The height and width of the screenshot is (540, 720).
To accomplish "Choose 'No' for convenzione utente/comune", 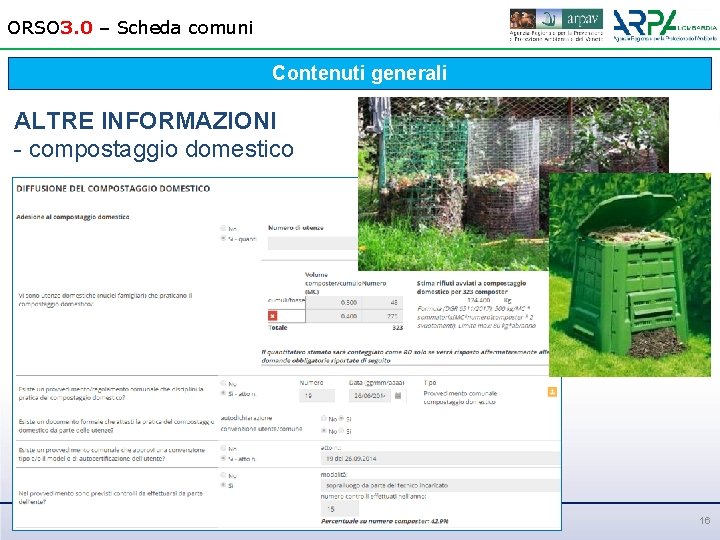I will point(324,431).
